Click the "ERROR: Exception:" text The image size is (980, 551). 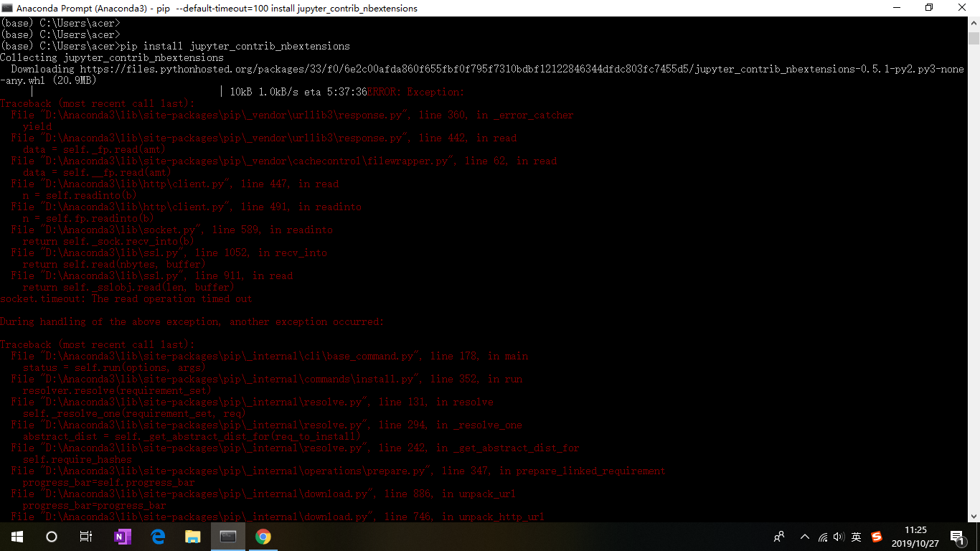416,92
